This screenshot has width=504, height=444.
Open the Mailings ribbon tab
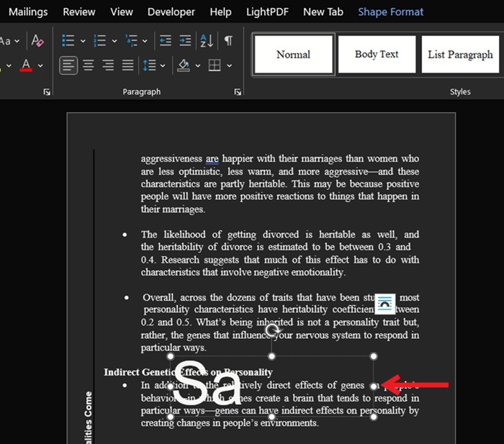tap(28, 12)
